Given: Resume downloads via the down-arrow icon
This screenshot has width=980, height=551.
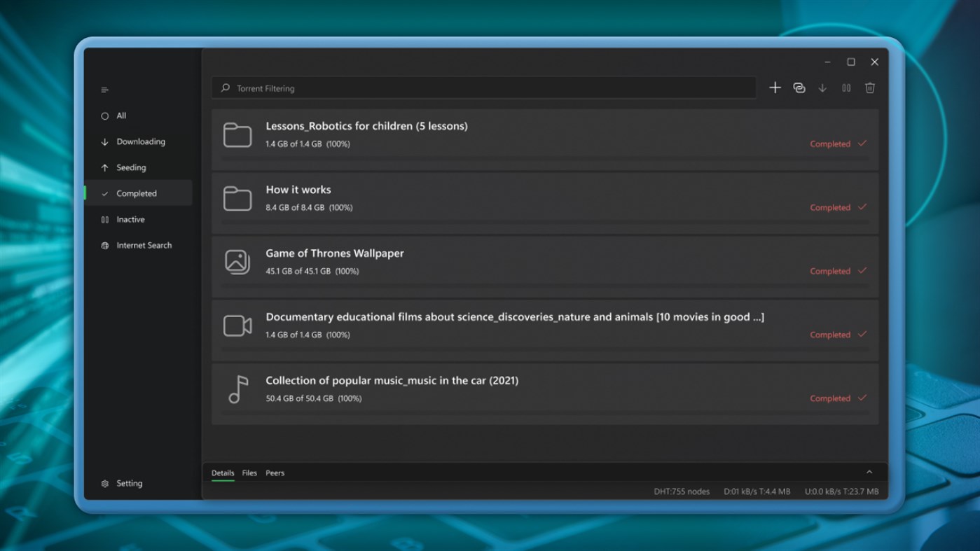Looking at the screenshot, I should pos(822,88).
